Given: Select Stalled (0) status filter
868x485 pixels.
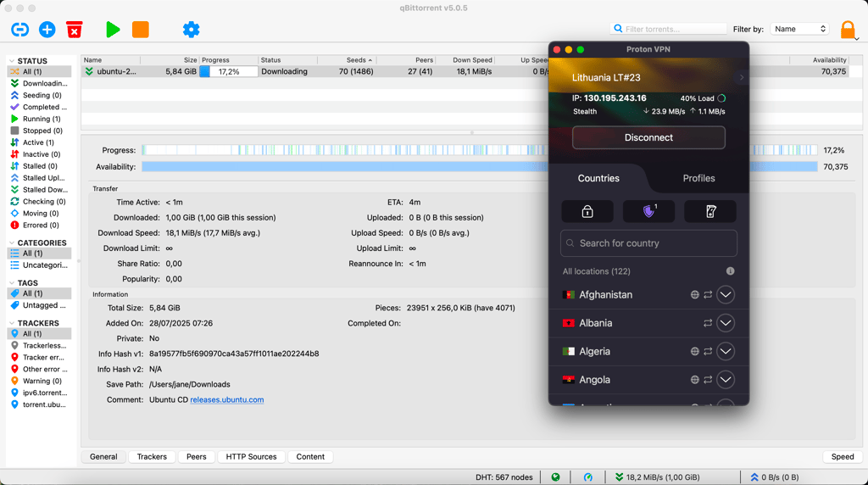Looking at the screenshot, I should pyautogui.click(x=39, y=166).
